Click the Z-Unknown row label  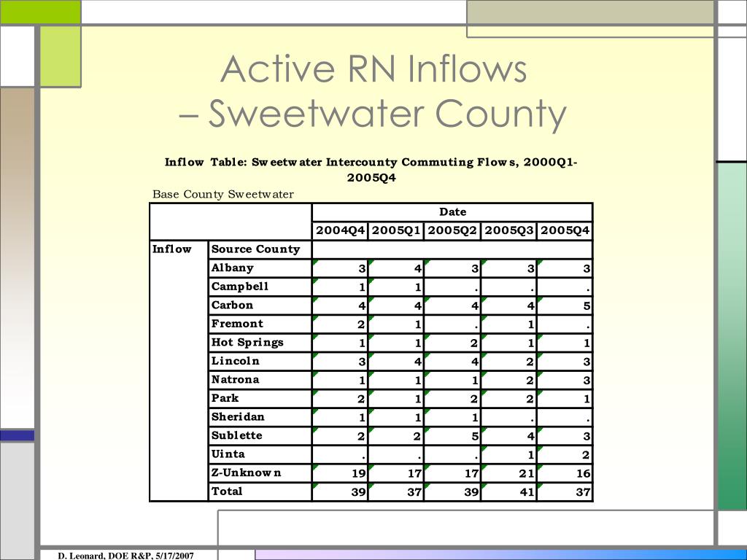pyautogui.click(x=246, y=472)
